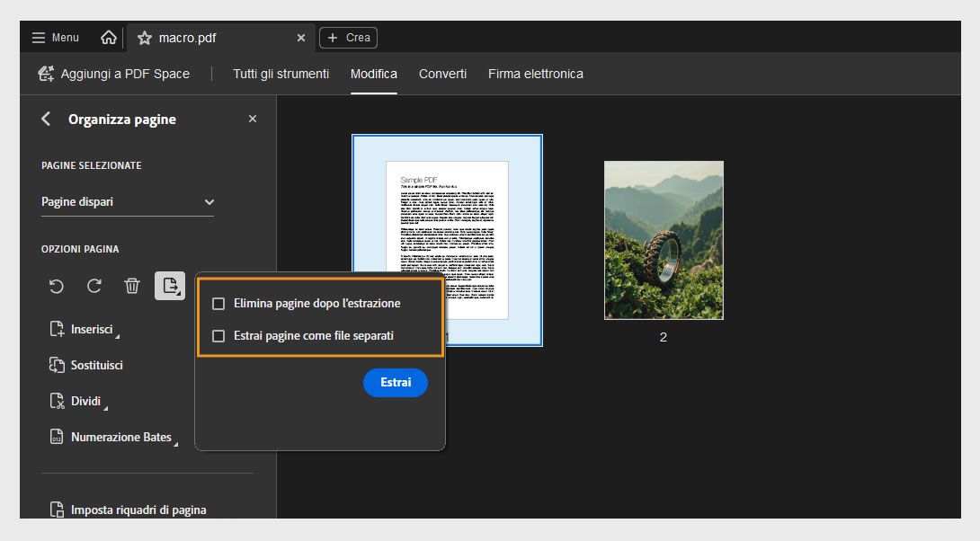The width and height of the screenshot is (980, 541).
Task: Star the macro.pdf tab as favorite
Action: [144, 38]
